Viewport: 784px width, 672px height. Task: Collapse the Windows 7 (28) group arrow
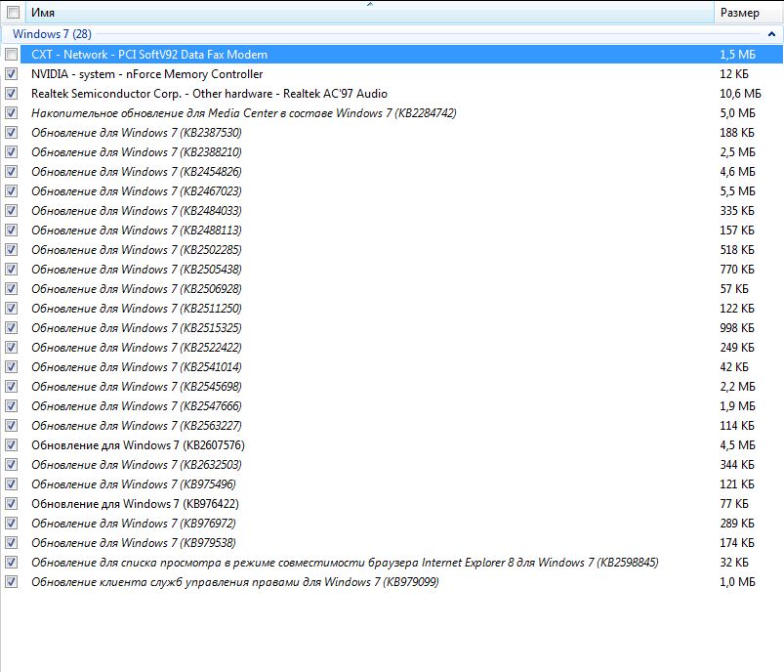click(x=771, y=34)
